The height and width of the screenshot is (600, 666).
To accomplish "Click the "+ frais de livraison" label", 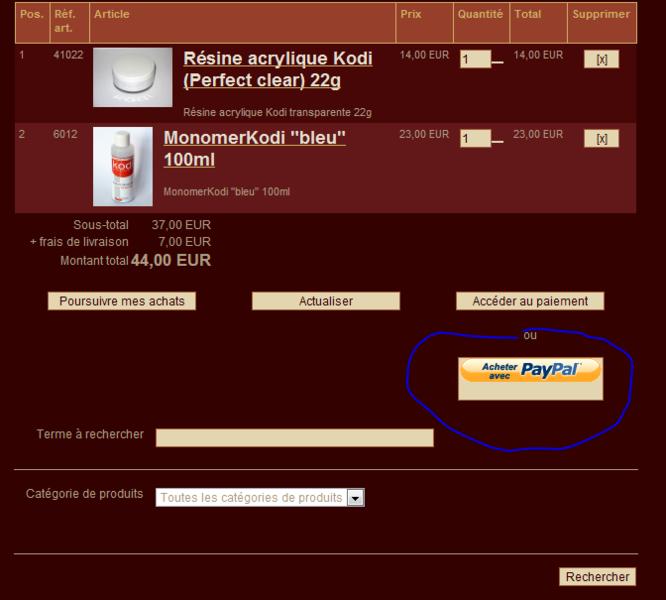I will coord(79,242).
